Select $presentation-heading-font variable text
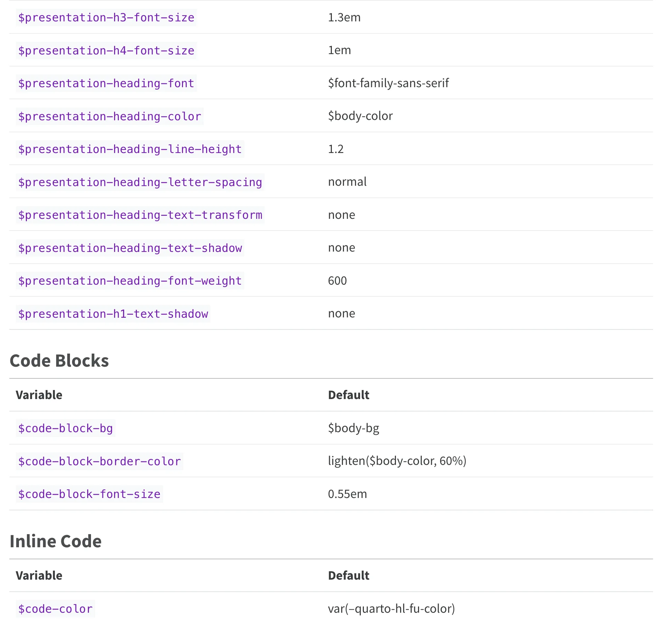The image size is (672, 621). (x=106, y=83)
